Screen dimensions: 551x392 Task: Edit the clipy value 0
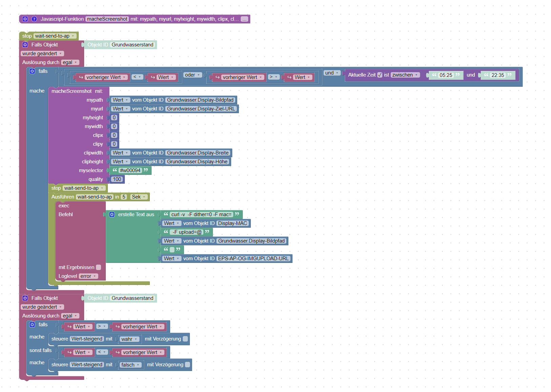coord(114,144)
